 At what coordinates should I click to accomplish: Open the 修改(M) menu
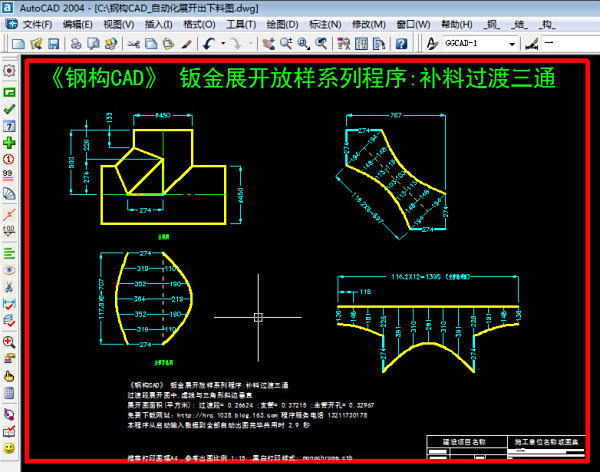coord(369,24)
